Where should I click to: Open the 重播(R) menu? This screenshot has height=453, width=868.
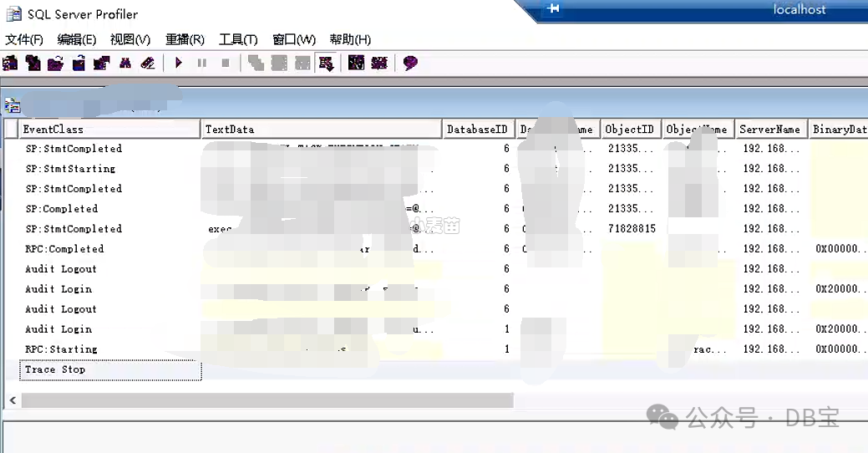(x=185, y=39)
